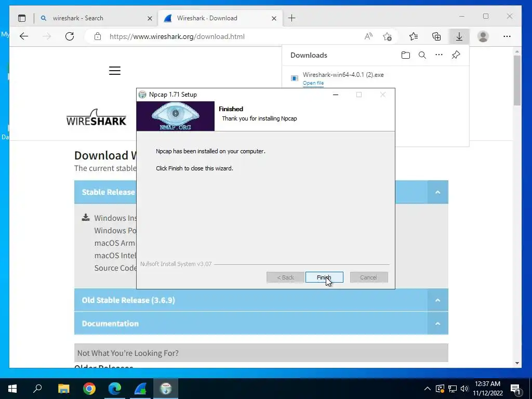Pin the Downloads panel

pos(456,55)
